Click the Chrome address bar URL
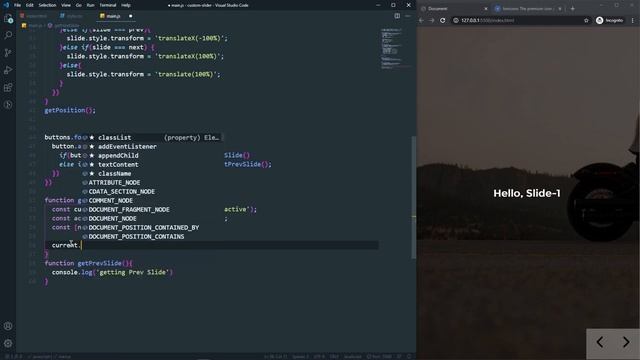This screenshot has width=640, height=360. pyautogui.click(x=488, y=20)
